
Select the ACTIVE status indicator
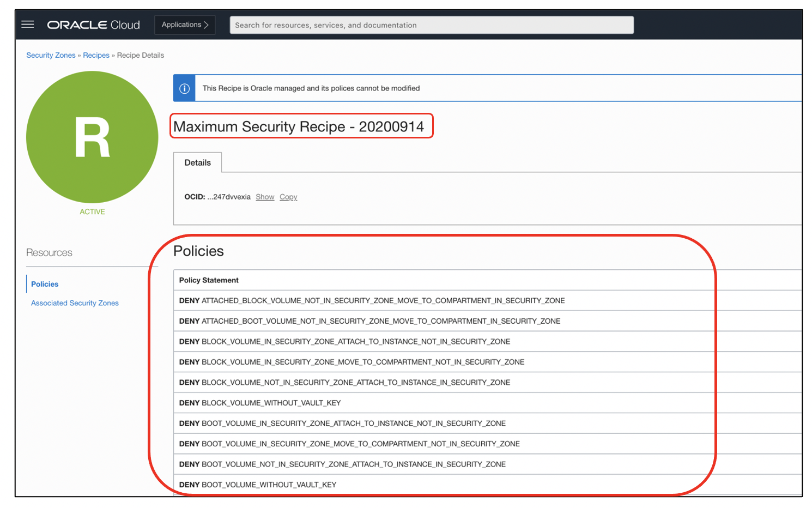tap(92, 211)
